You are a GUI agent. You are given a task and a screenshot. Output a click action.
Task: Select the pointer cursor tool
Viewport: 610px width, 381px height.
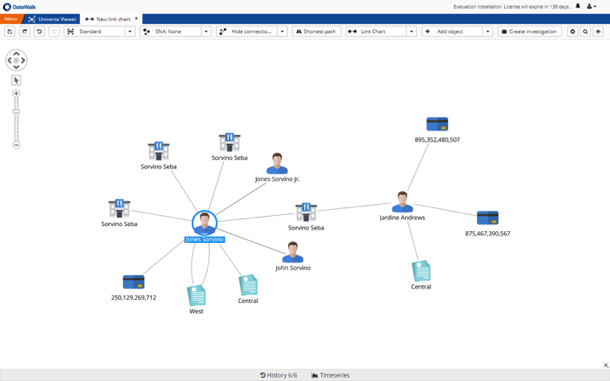click(16, 81)
